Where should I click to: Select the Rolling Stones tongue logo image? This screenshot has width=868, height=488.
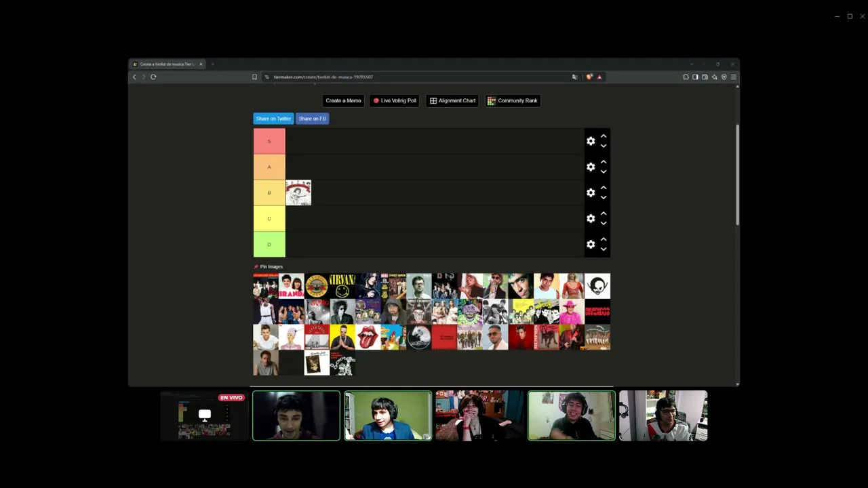(368, 337)
